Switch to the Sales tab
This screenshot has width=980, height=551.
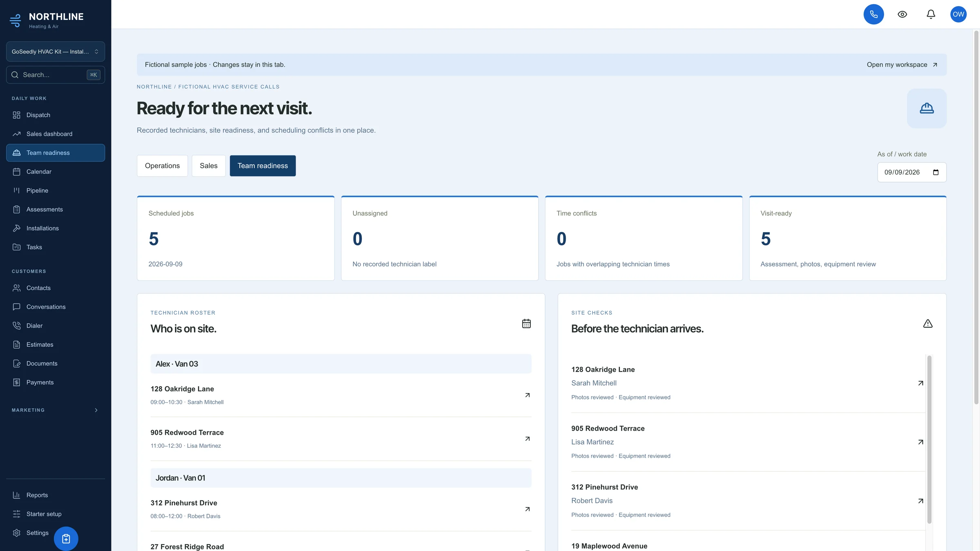point(208,166)
